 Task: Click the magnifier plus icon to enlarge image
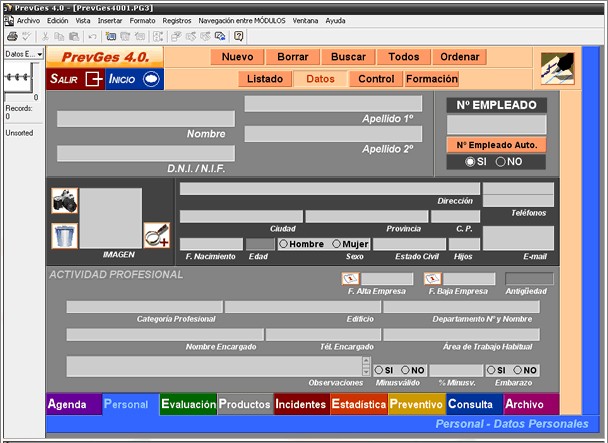pyautogui.click(x=157, y=235)
